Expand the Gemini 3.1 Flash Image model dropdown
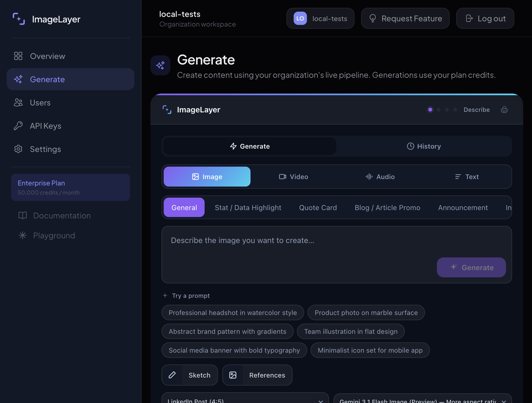This screenshot has width=532, height=403. pyautogui.click(x=423, y=398)
